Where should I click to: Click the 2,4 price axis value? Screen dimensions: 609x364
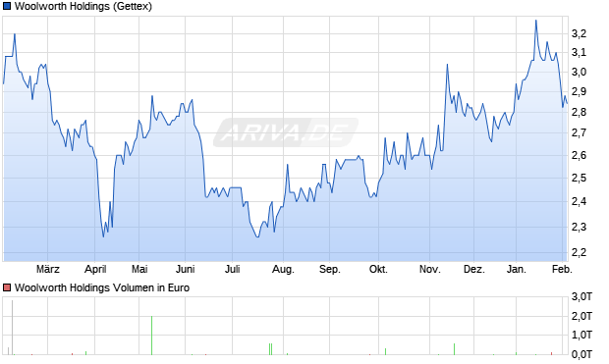click(x=579, y=201)
